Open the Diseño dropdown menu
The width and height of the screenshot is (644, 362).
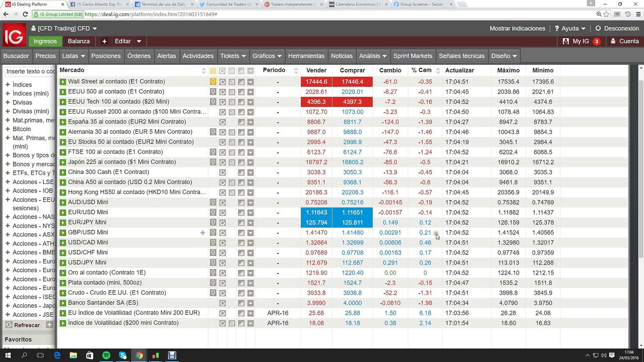[504, 56]
